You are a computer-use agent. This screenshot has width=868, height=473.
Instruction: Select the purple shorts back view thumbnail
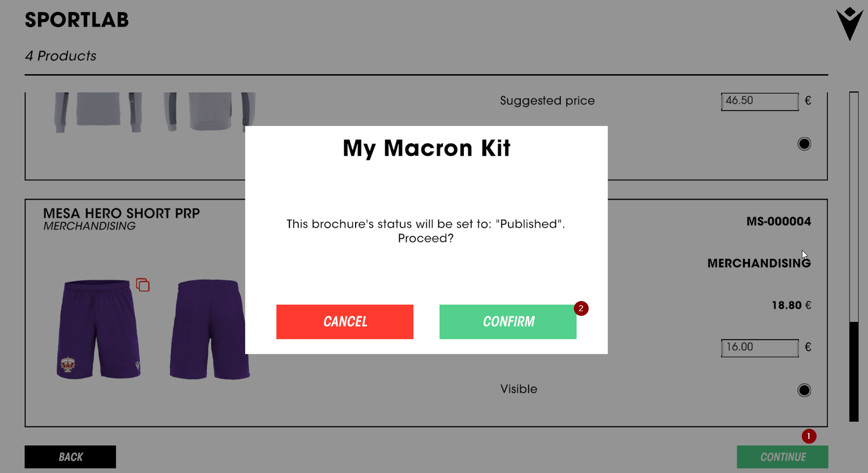coord(209,329)
